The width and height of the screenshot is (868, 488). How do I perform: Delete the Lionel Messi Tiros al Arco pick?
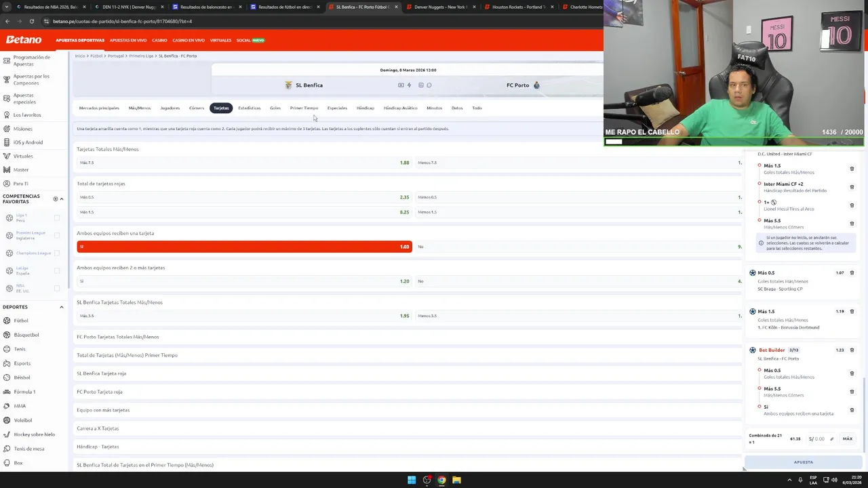click(x=852, y=205)
